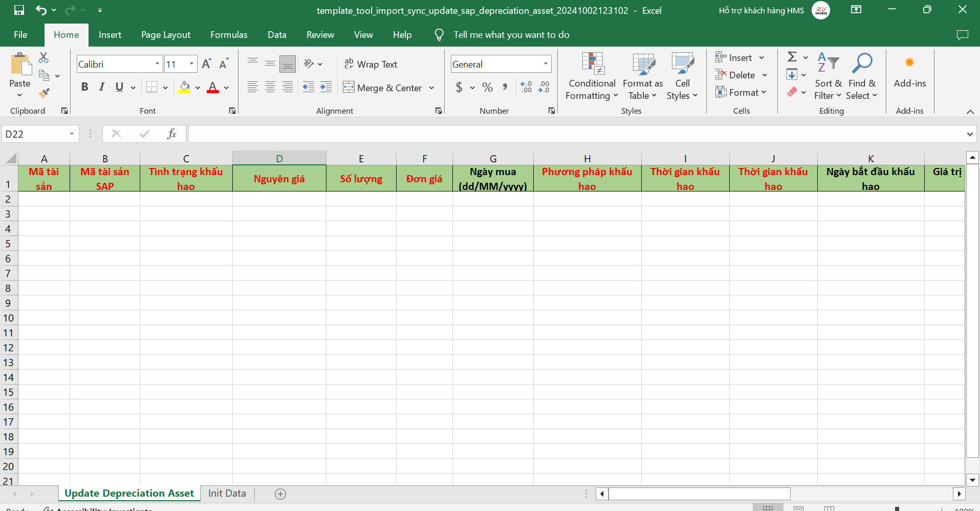Open the Name Box dropdown arrow
The width and height of the screenshot is (980, 511).
pyautogui.click(x=72, y=134)
